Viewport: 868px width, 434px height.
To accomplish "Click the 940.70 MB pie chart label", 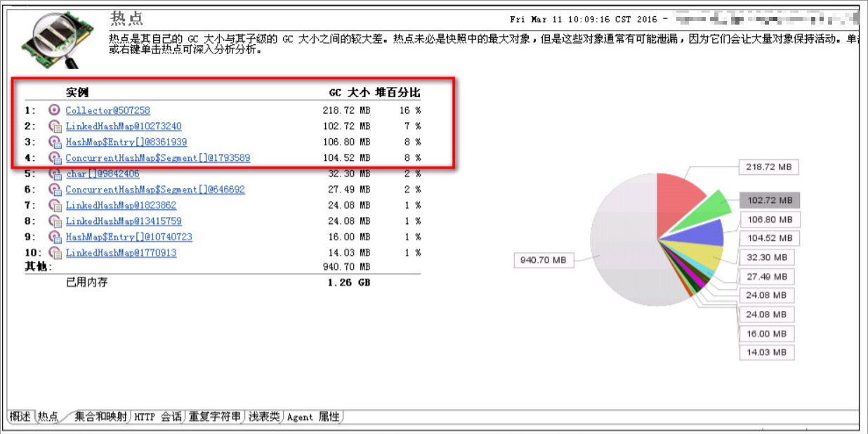I will click(544, 260).
